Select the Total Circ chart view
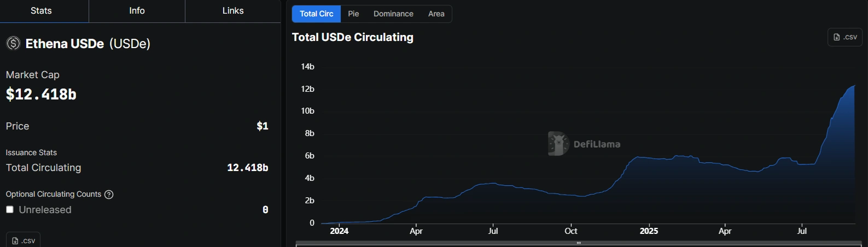 316,14
